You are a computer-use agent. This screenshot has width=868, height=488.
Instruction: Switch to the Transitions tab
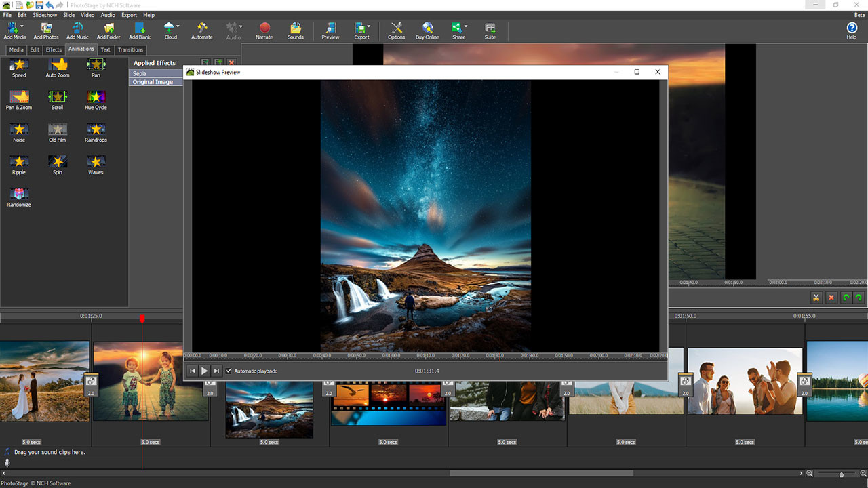pos(130,49)
